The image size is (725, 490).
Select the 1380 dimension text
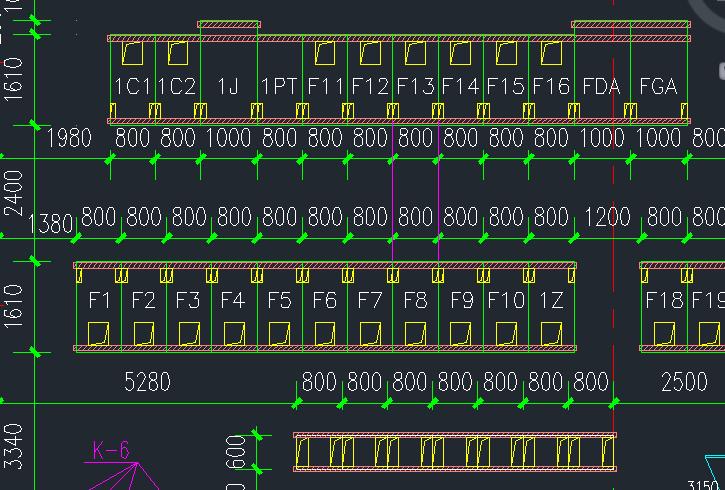coord(52,223)
